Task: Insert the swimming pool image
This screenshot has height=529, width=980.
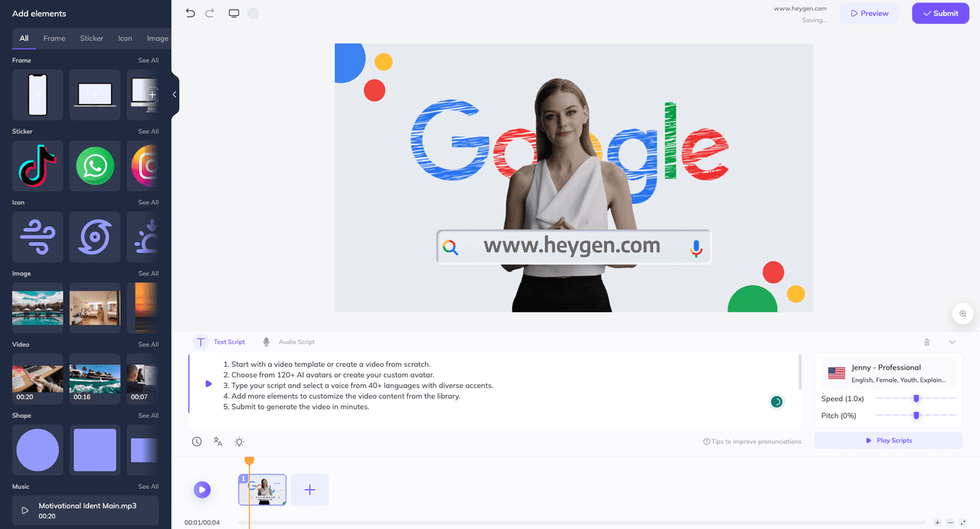Action: pos(38,308)
